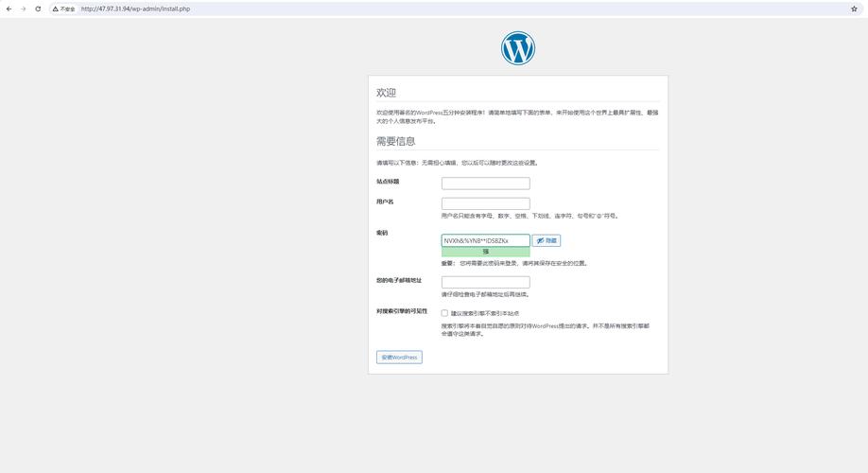Click the 需要信息 heading text
The width and height of the screenshot is (868, 473).
(x=396, y=141)
